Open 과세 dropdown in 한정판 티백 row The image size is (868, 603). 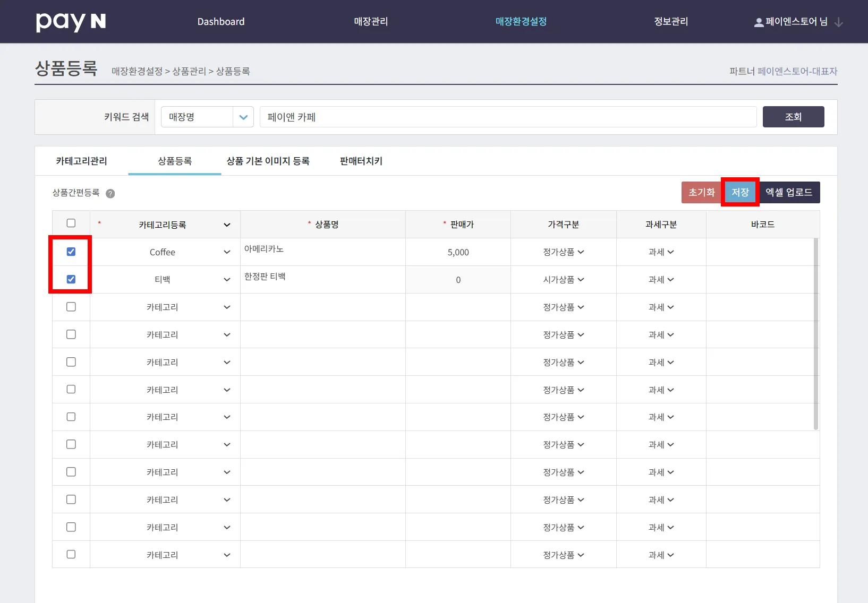[x=661, y=280]
